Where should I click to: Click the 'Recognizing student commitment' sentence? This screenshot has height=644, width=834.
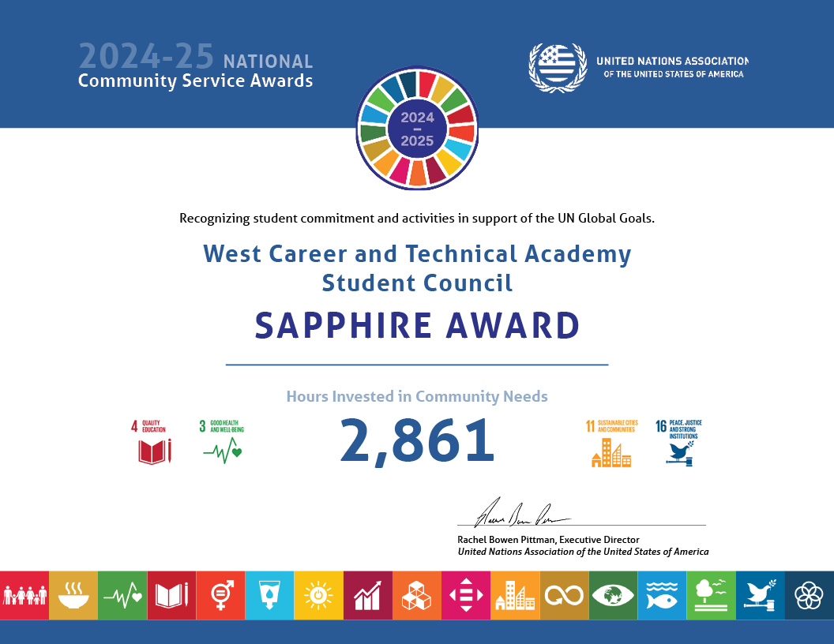point(417,219)
